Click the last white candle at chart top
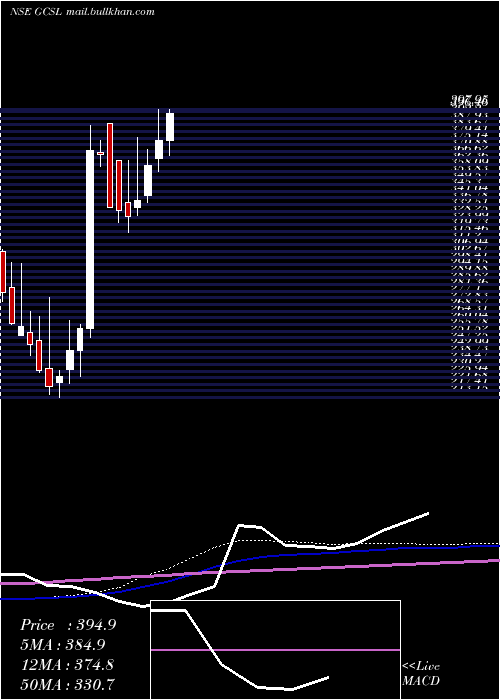Image resolution: width=500 pixels, height=700 pixels. tap(170, 127)
